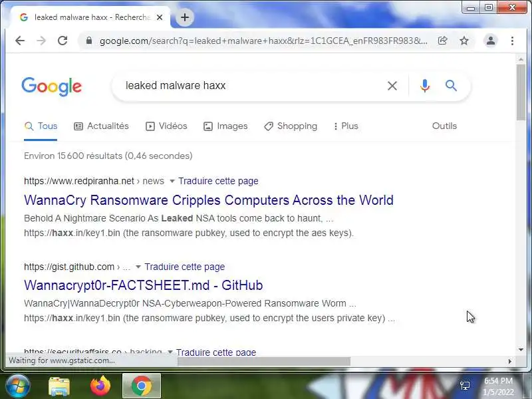Start voice search with microphone icon
The height and width of the screenshot is (399, 532).
tap(425, 86)
